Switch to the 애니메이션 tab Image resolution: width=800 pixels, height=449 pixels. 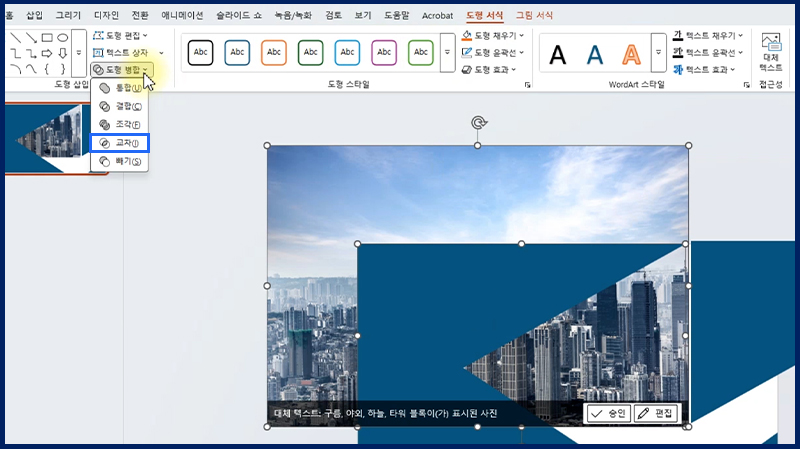tap(182, 15)
